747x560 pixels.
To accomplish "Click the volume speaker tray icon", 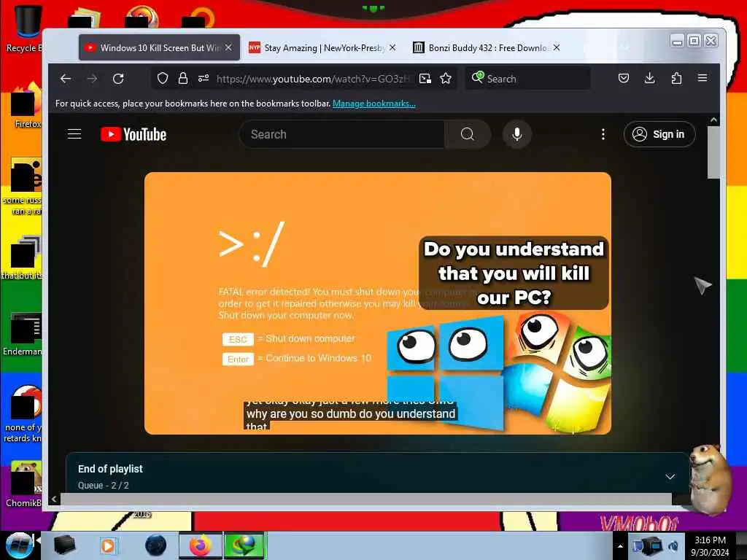I will [673, 546].
